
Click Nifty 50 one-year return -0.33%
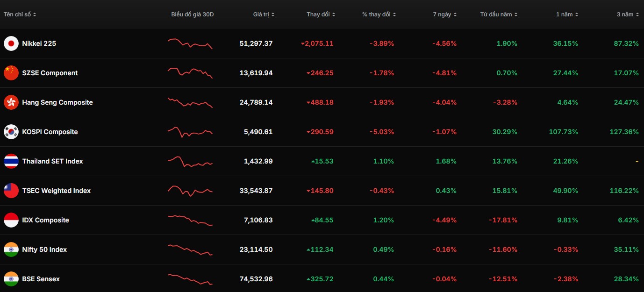point(566,249)
